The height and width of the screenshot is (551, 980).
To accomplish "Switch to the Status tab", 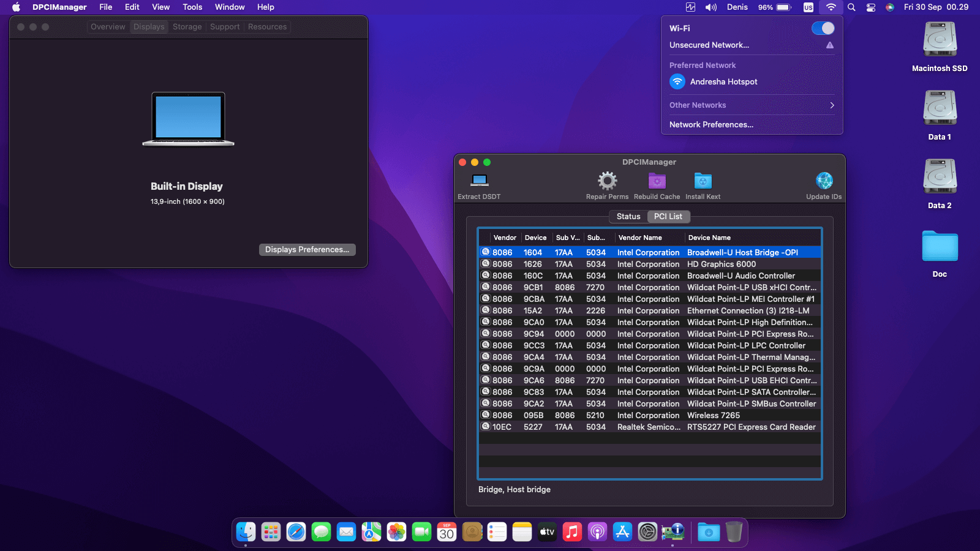I will 628,216.
